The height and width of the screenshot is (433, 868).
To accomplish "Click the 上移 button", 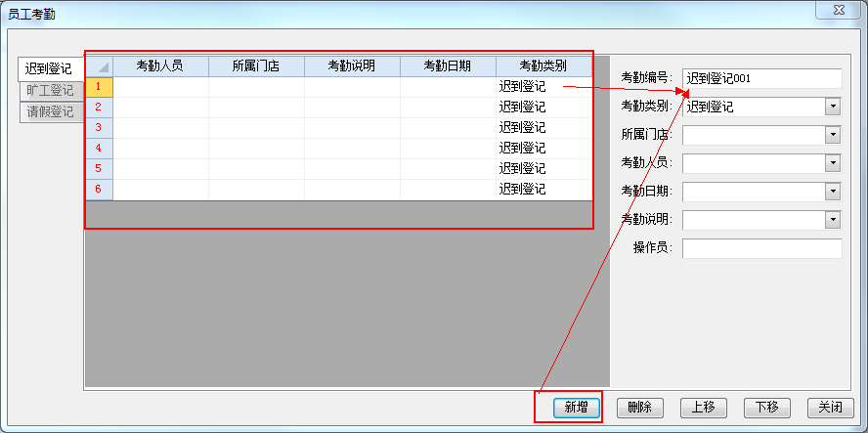I will pos(704,408).
